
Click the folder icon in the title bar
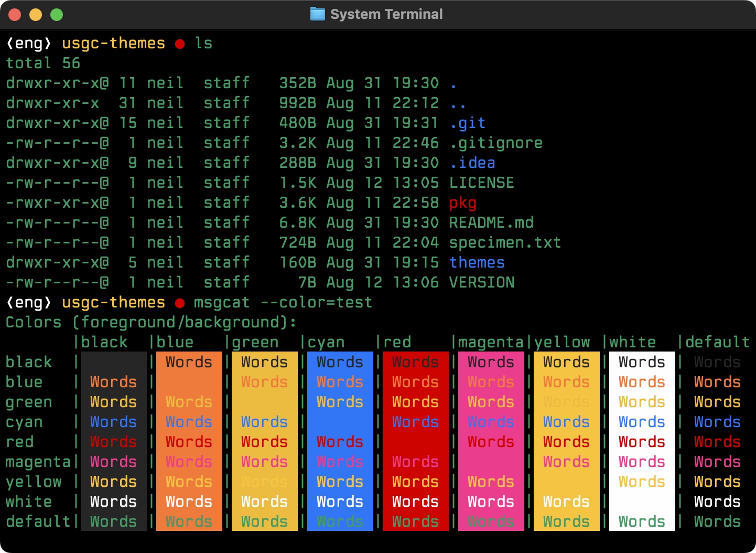tap(318, 14)
